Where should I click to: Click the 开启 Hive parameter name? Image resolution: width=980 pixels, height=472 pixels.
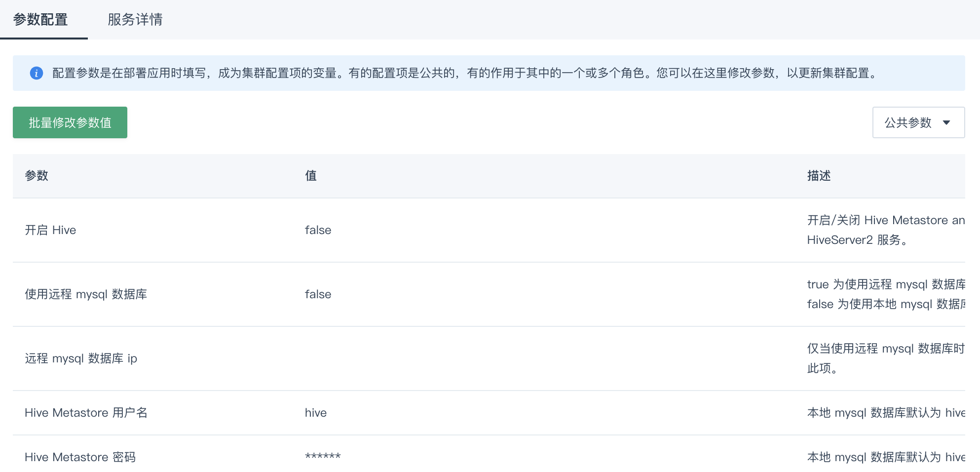pyautogui.click(x=50, y=230)
